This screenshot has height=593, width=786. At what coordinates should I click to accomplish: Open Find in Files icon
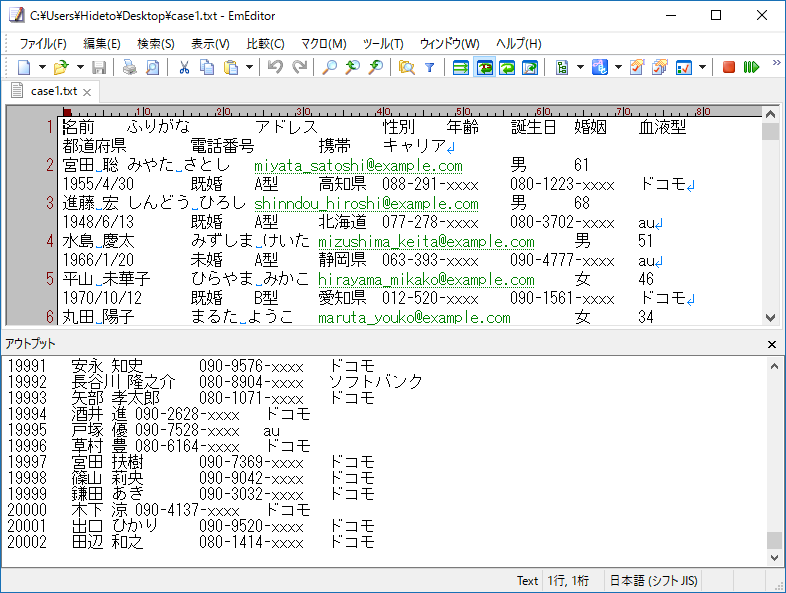(407, 67)
